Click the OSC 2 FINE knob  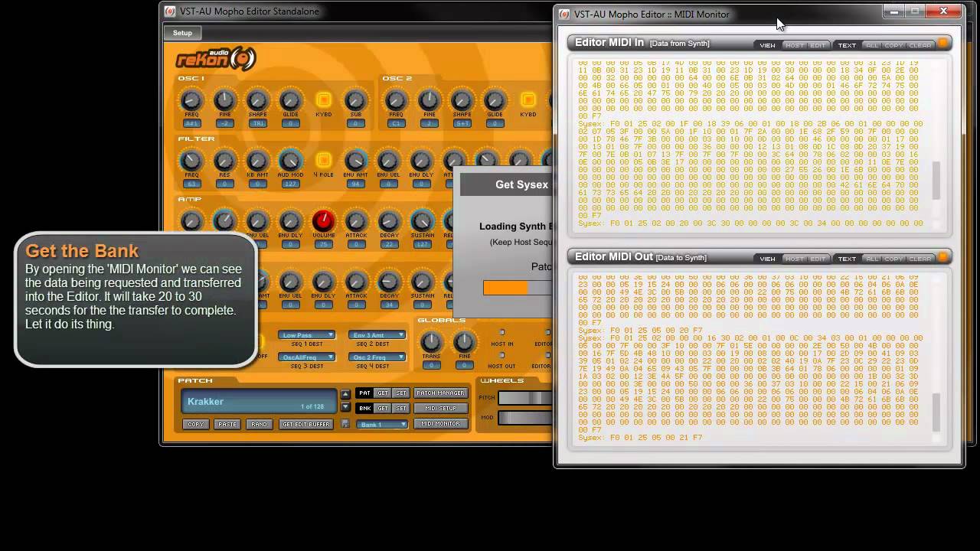pyautogui.click(x=429, y=100)
